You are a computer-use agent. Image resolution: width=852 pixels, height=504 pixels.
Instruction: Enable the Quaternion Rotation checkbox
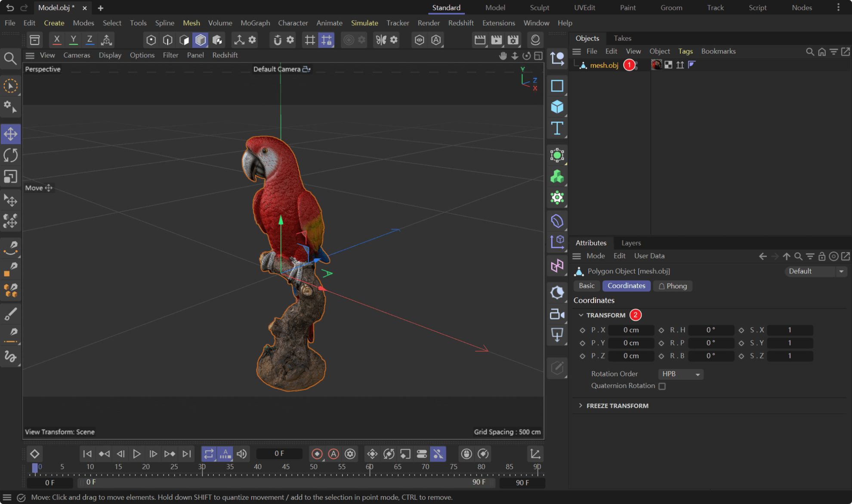coord(662,386)
